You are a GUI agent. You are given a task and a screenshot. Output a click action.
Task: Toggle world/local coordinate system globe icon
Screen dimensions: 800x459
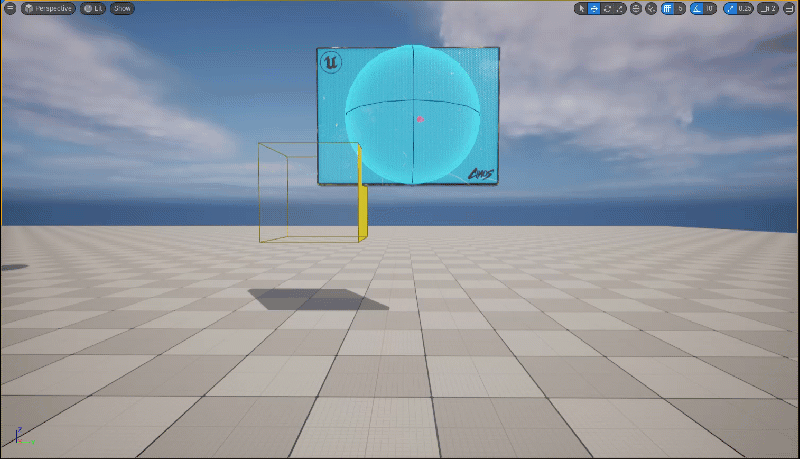636,8
